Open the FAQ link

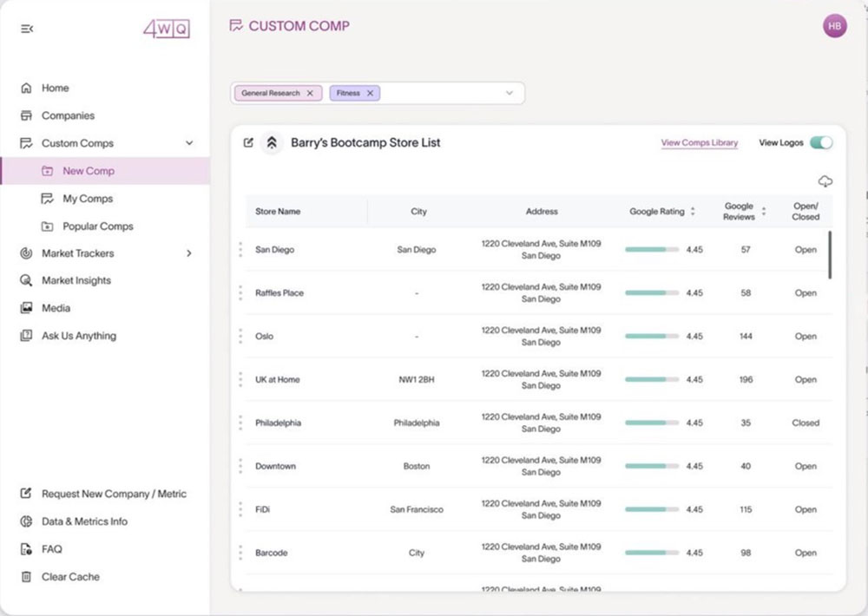[52, 549]
